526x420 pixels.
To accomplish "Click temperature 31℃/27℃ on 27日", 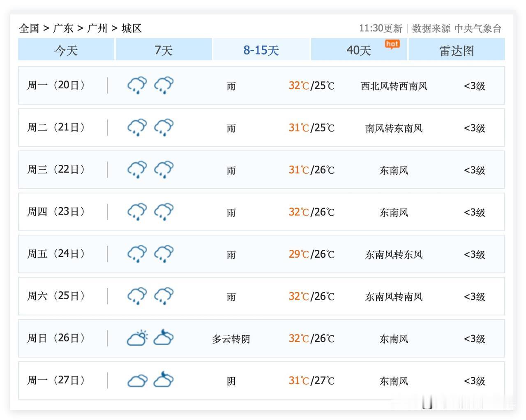I will tap(311, 381).
